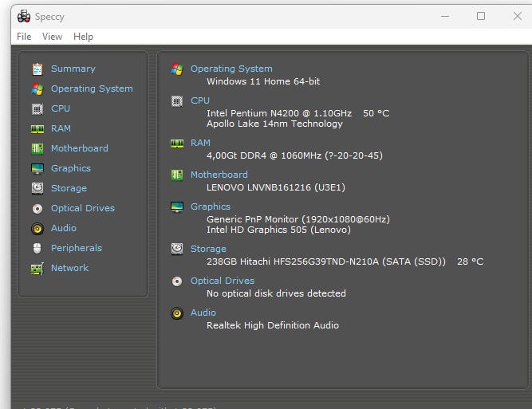This screenshot has height=409, width=532.
Task: Click Storage disk icon in summary panel
Action: pyautogui.click(x=177, y=249)
